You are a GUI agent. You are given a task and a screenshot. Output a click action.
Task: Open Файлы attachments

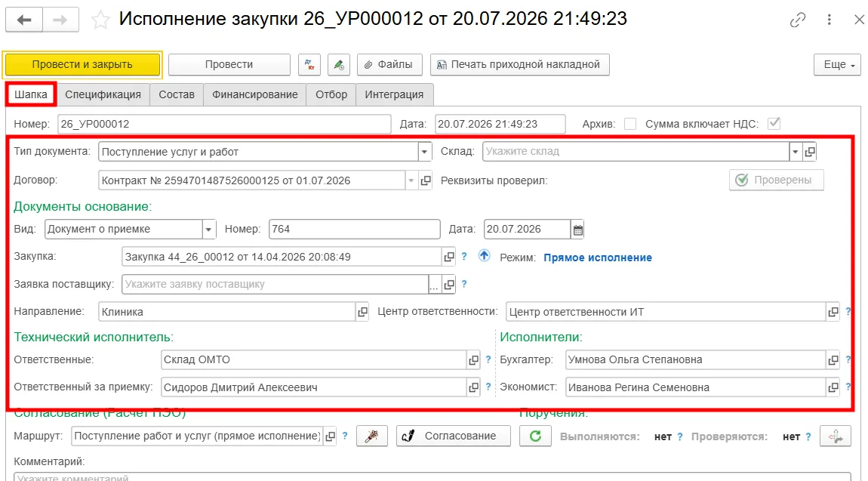point(389,65)
